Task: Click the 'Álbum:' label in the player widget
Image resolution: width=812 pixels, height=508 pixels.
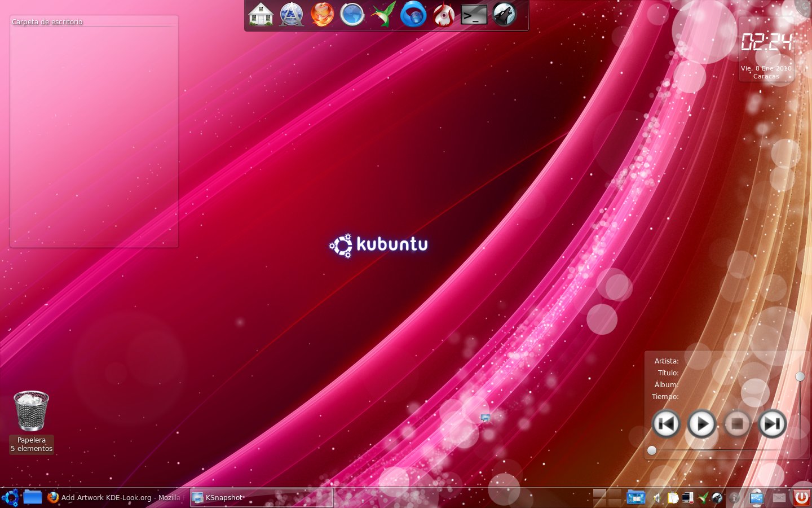Action: [667, 384]
